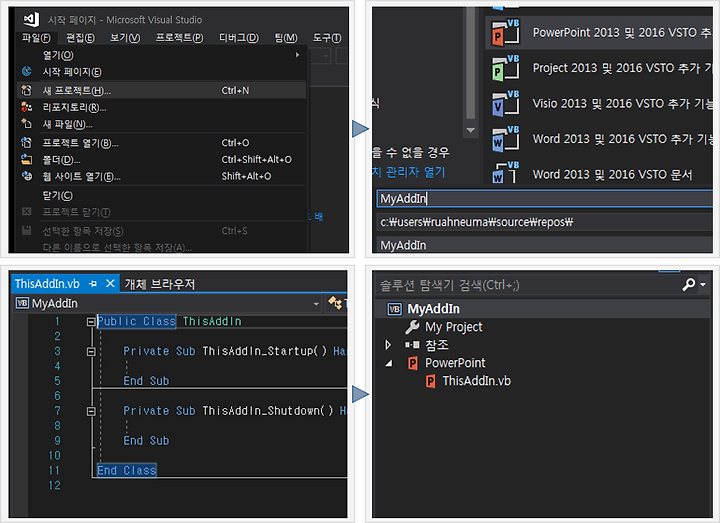
Task: Toggle pin on ThisAddIn.vb tab
Action: point(93,284)
